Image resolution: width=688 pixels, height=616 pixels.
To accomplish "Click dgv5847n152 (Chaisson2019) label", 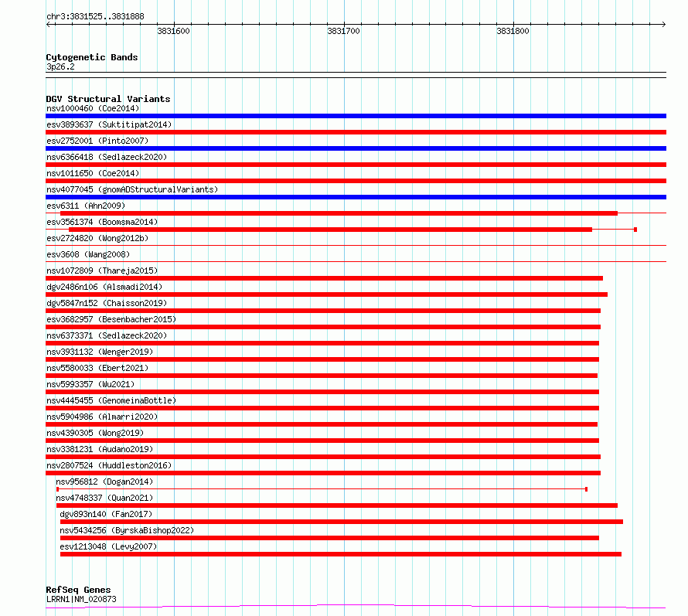I will (107, 303).
